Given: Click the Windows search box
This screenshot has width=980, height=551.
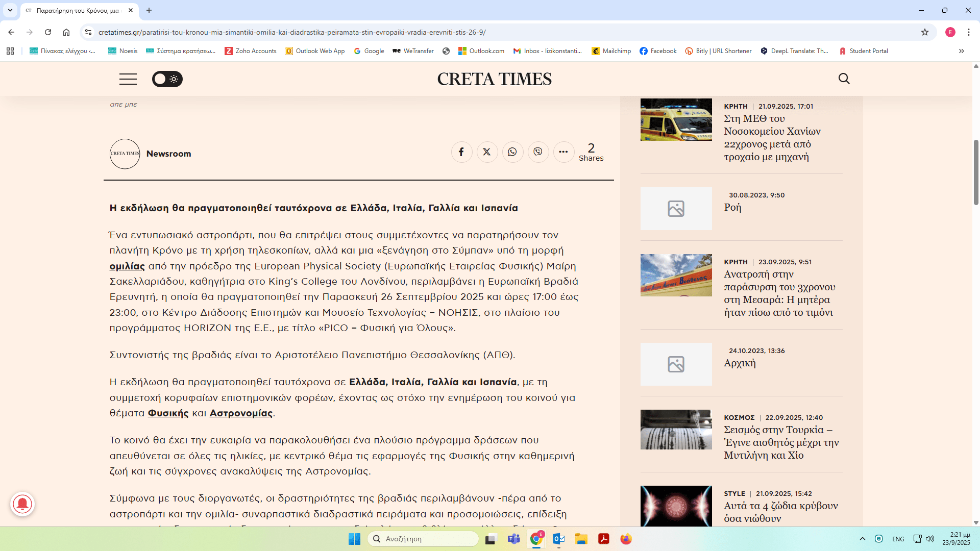Looking at the screenshot, I should tap(424, 539).
